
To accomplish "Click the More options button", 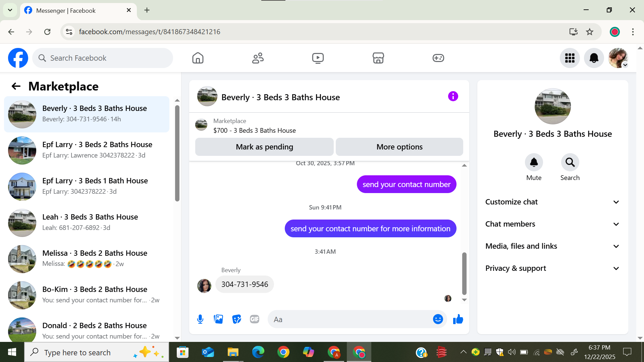I will (399, 147).
